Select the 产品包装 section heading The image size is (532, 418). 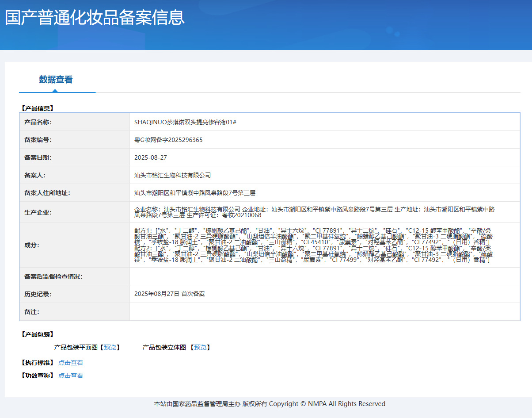[38, 334]
